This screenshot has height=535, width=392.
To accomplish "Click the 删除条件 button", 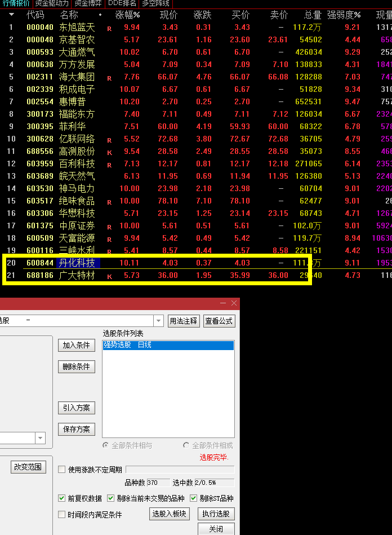I will click(x=77, y=367).
